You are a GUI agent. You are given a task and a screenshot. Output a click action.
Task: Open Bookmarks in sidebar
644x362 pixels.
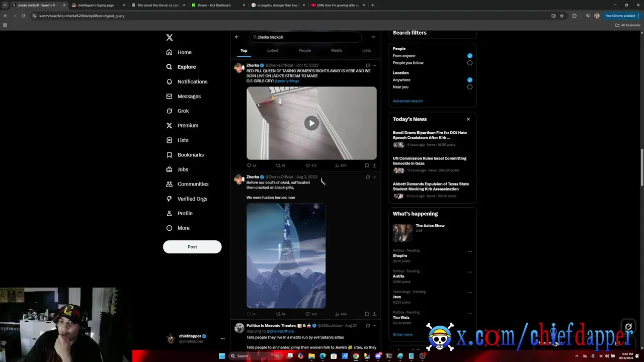click(185, 155)
